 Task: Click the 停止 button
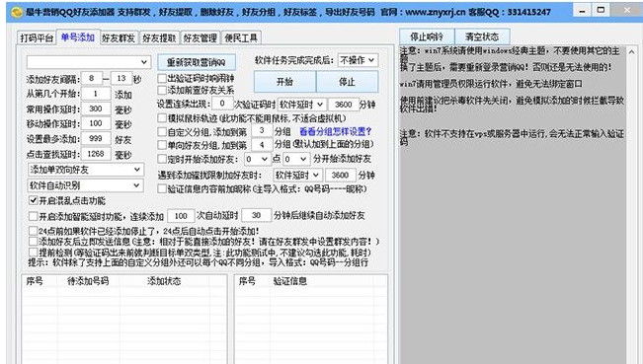coord(347,82)
